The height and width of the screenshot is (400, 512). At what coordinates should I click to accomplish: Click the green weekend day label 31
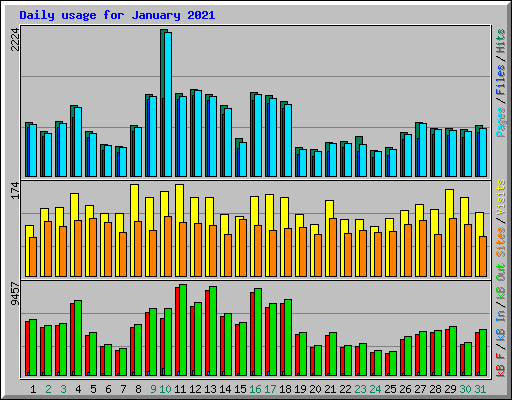click(x=480, y=389)
